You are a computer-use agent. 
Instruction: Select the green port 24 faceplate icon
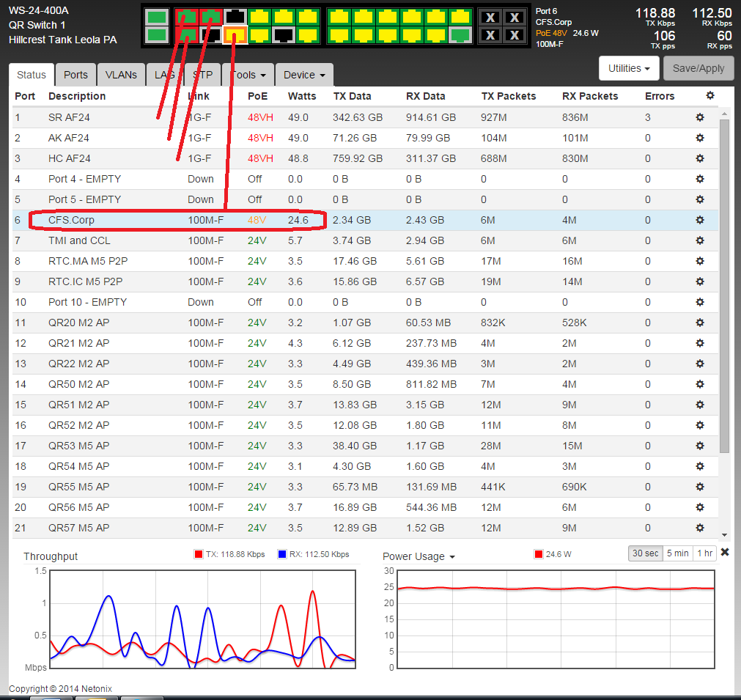(460, 35)
